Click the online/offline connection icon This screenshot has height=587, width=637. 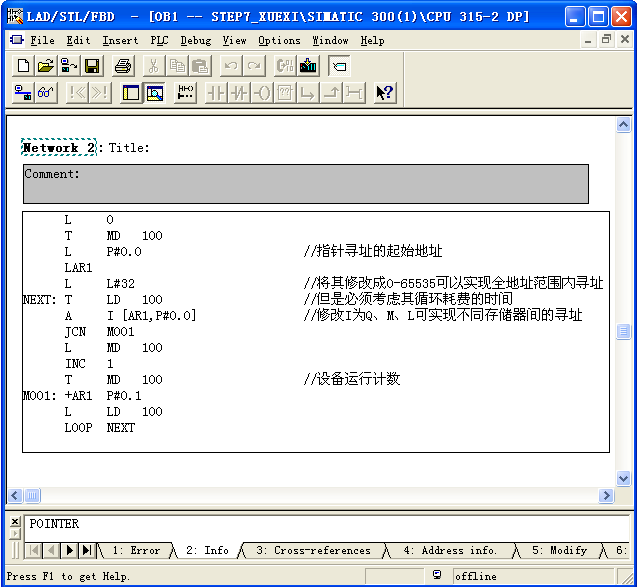23,93
